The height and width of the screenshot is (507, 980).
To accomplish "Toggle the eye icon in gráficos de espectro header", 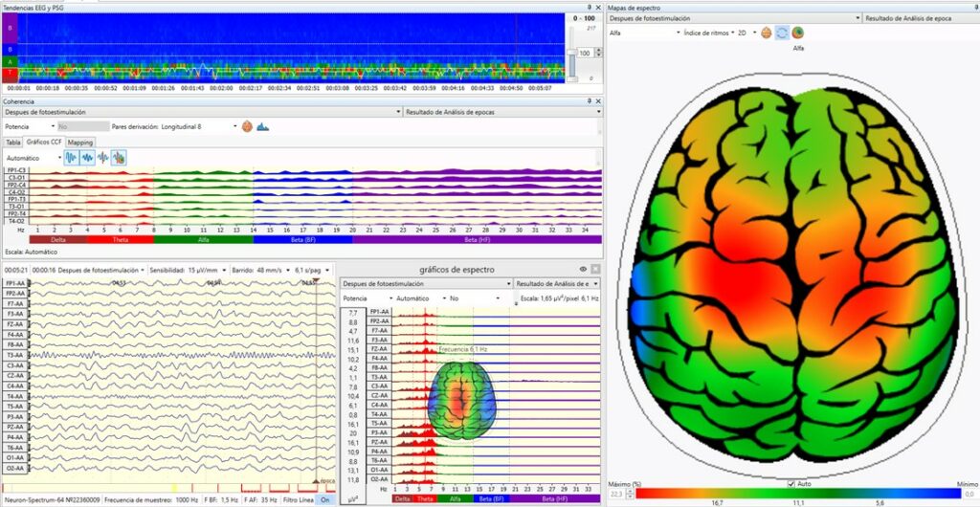I will coord(583,269).
